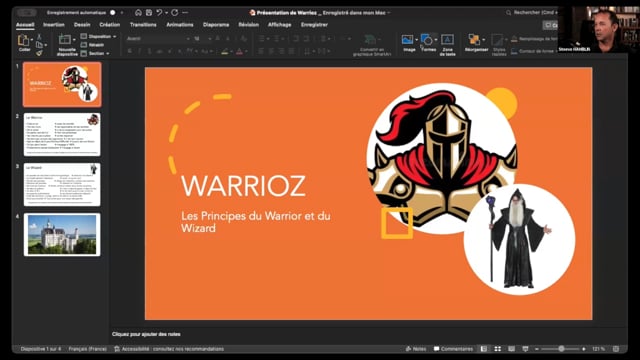Open the Animations tab

(x=180, y=25)
